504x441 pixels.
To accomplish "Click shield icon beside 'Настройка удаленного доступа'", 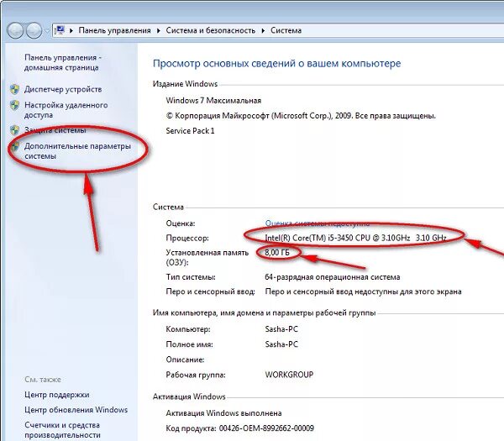I will (14, 105).
